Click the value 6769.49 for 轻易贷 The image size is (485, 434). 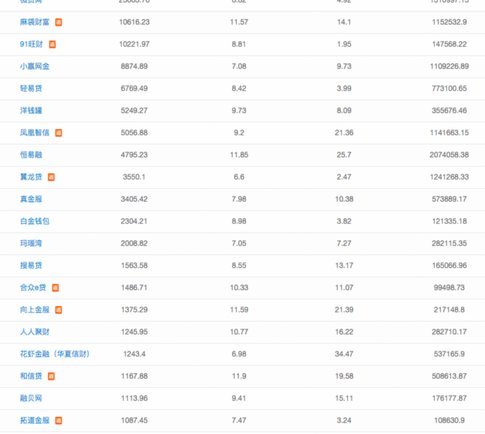coord(134,88)
